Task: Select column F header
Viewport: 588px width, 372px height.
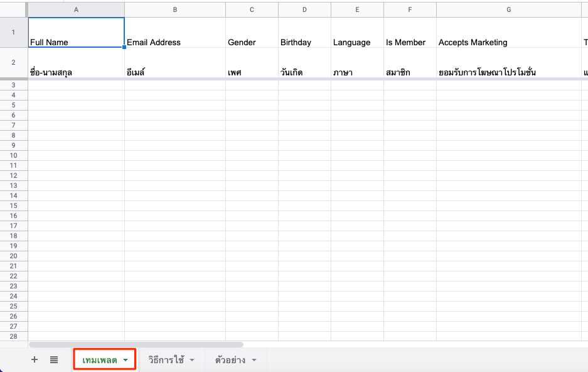Action: pyautogui.click(x=410, y=10)
